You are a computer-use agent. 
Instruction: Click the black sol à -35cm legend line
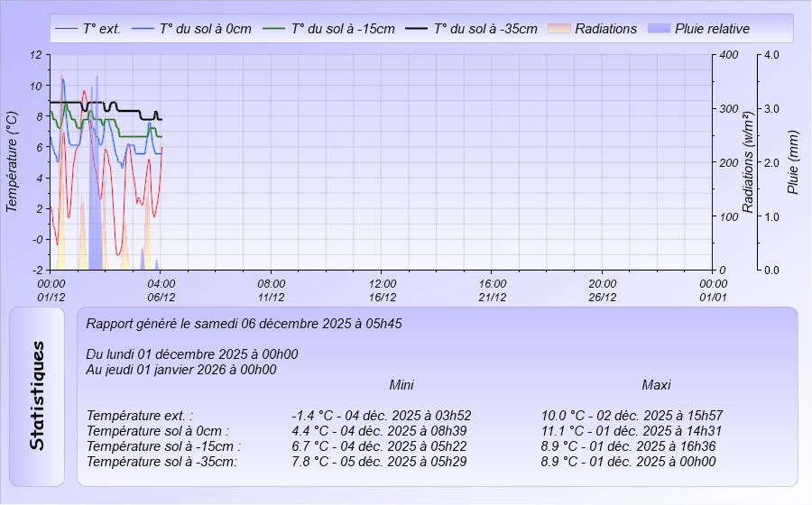(x=416, y=29)
